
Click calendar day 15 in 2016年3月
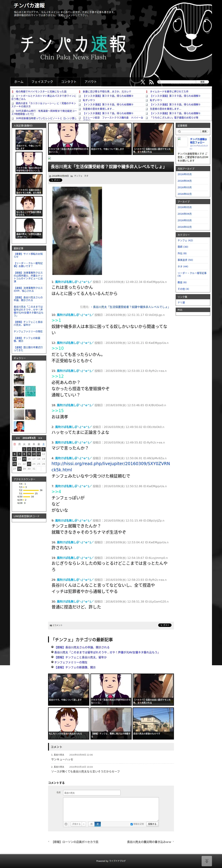coord(24,459)
